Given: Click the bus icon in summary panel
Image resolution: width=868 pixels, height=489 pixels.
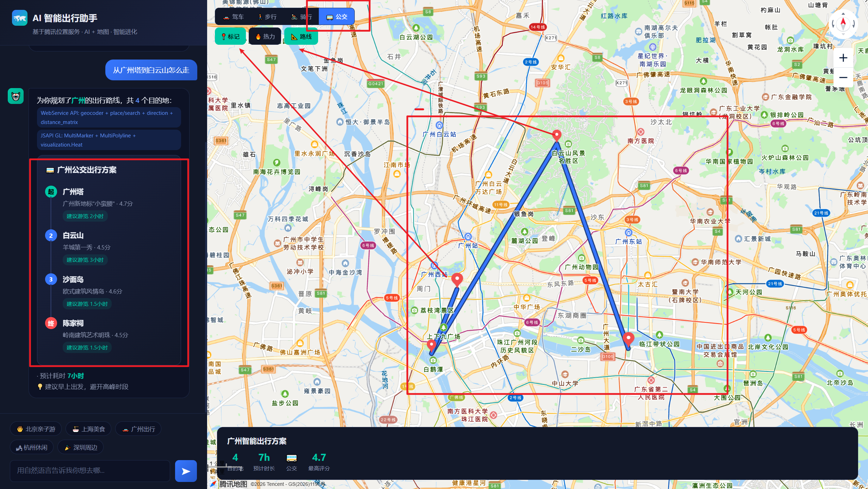Looking at the screenshot, I should tap(292, 458).
